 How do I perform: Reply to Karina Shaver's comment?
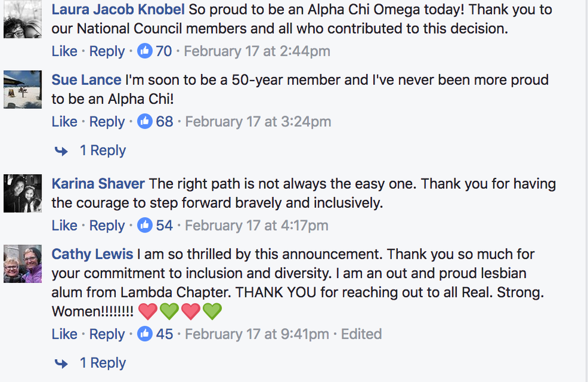[x=107, y=225]
